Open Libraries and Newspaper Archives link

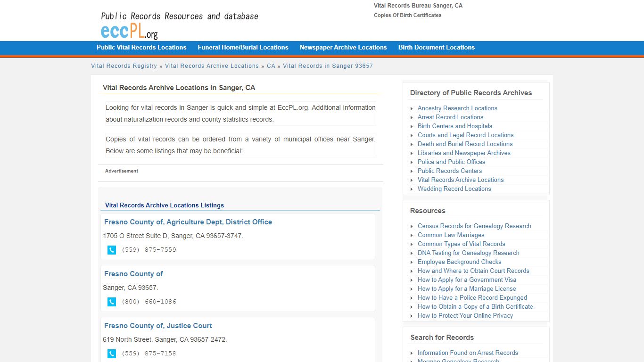pos(464,153)
